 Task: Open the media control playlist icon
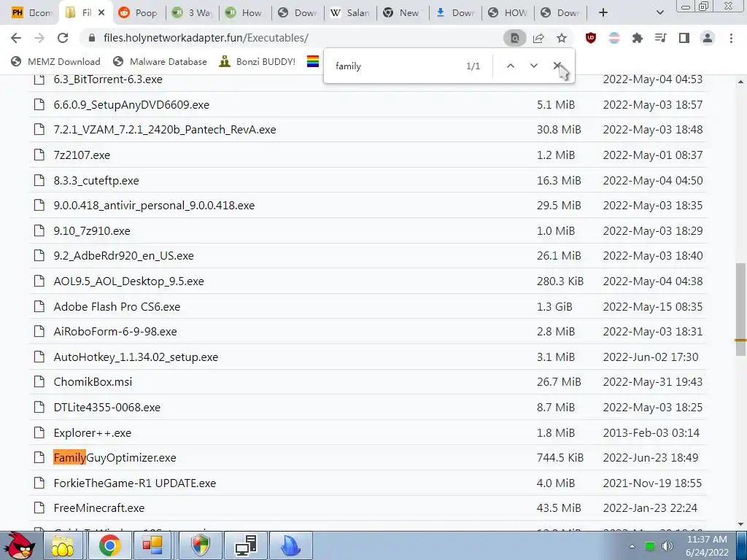click(661, 38)
